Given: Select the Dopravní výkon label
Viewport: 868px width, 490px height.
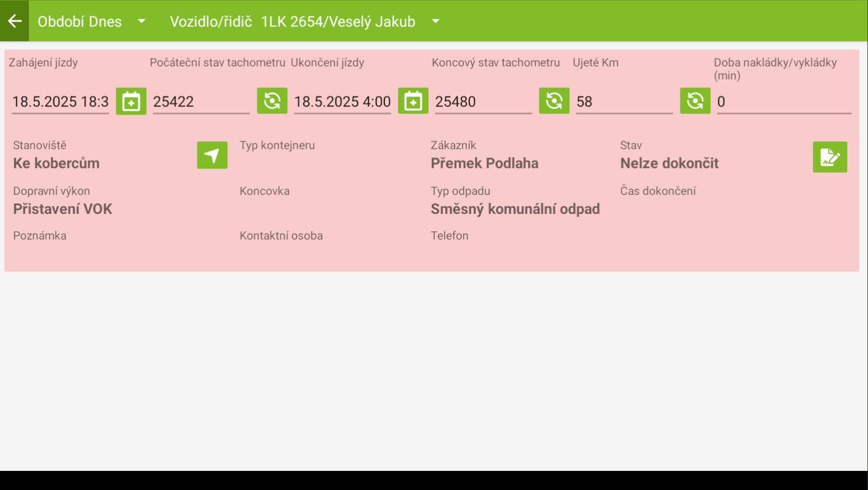Looking at the screenshot, I should pyautogui.click(x=52, y=191).
